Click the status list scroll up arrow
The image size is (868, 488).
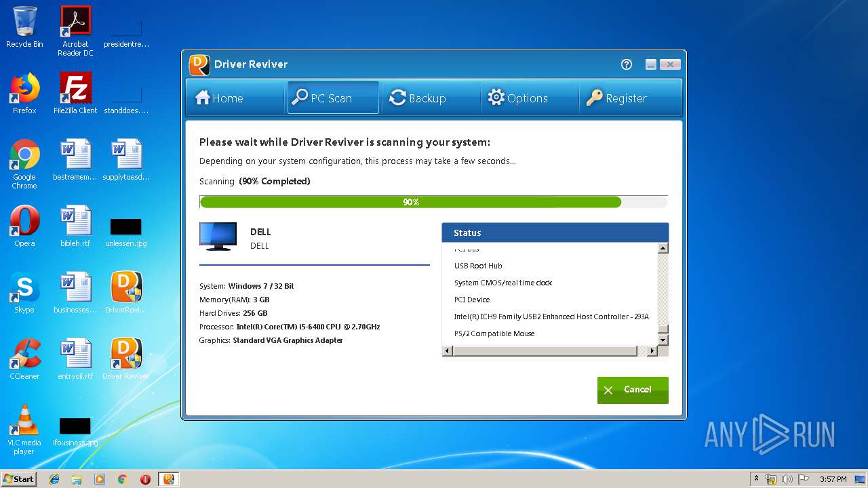click(x=663, y=248)
